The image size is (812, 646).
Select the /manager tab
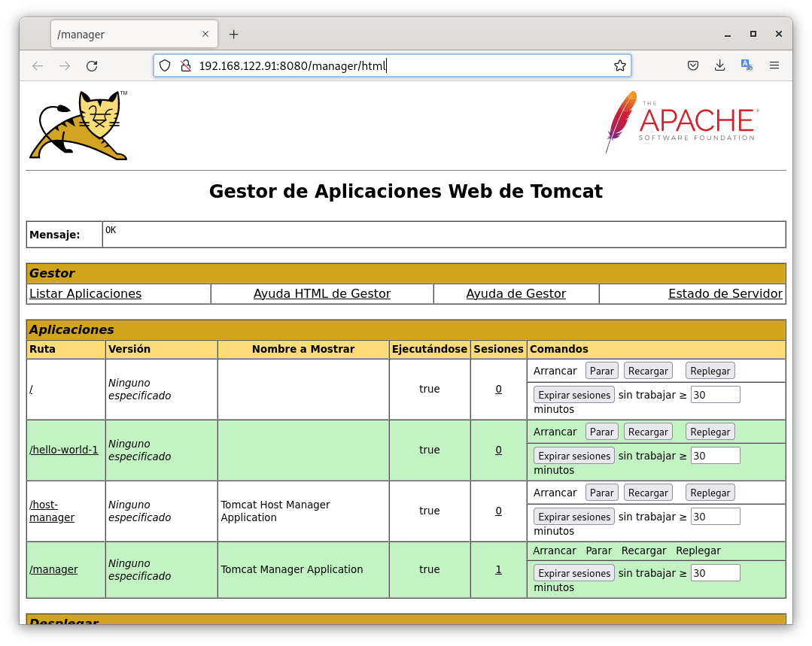[x=120, y=35]
